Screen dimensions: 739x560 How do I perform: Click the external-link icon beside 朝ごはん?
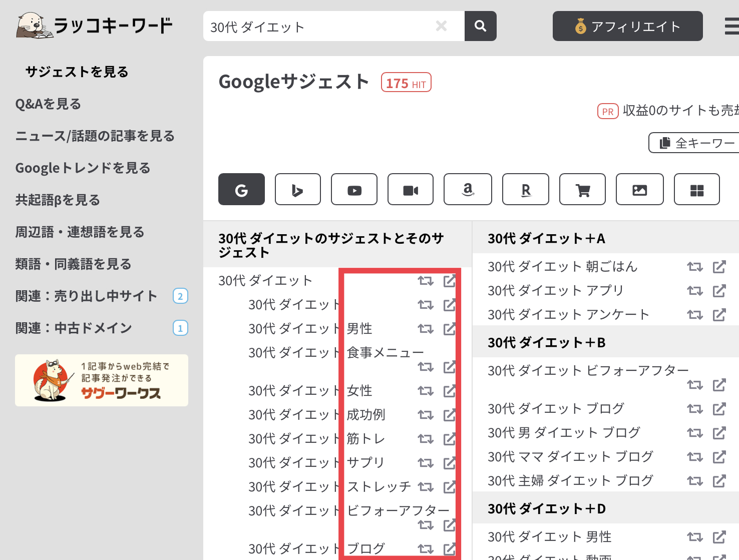[x=719, y=267]
